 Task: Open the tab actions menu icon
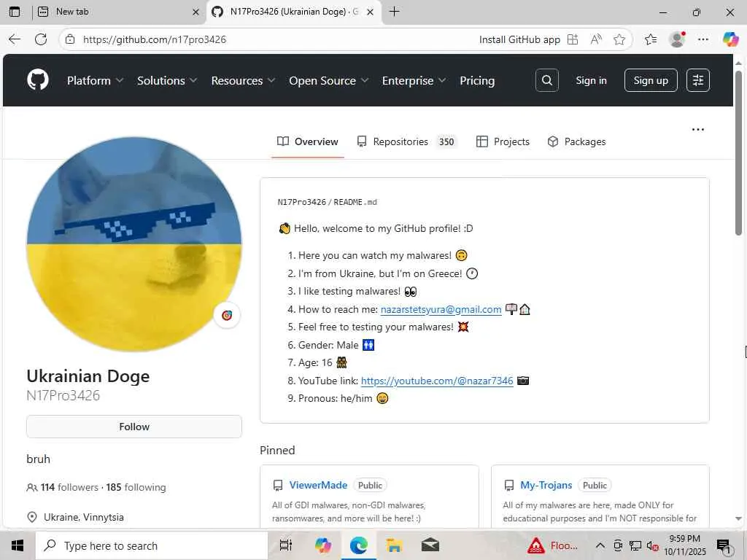[15, 12]
